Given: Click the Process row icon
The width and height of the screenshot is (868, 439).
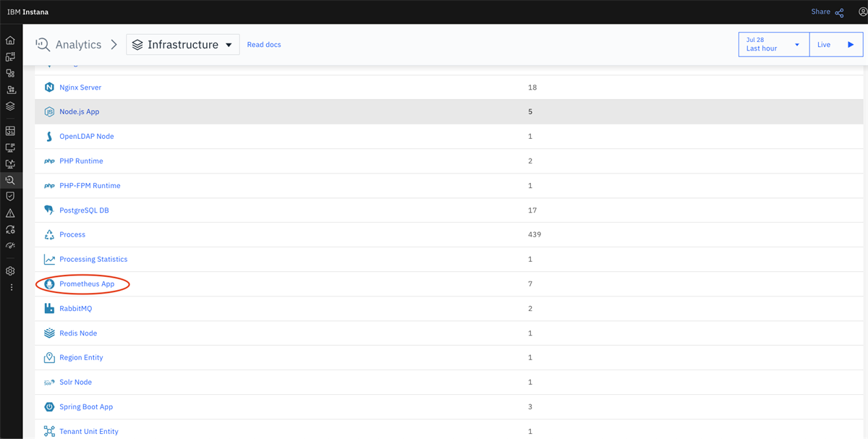Looking at the screenshot, I should (x=49, y=235).
